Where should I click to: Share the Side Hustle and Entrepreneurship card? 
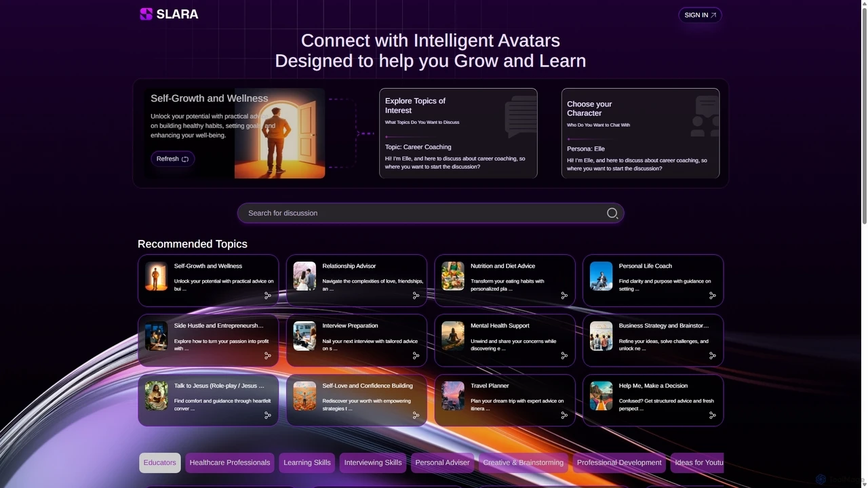coord(268,355)
